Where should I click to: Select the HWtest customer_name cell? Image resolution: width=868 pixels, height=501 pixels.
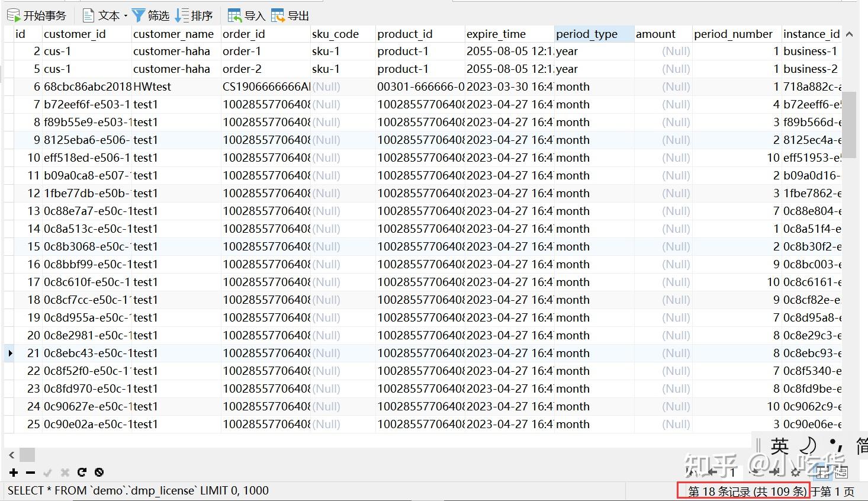[176, 86]
